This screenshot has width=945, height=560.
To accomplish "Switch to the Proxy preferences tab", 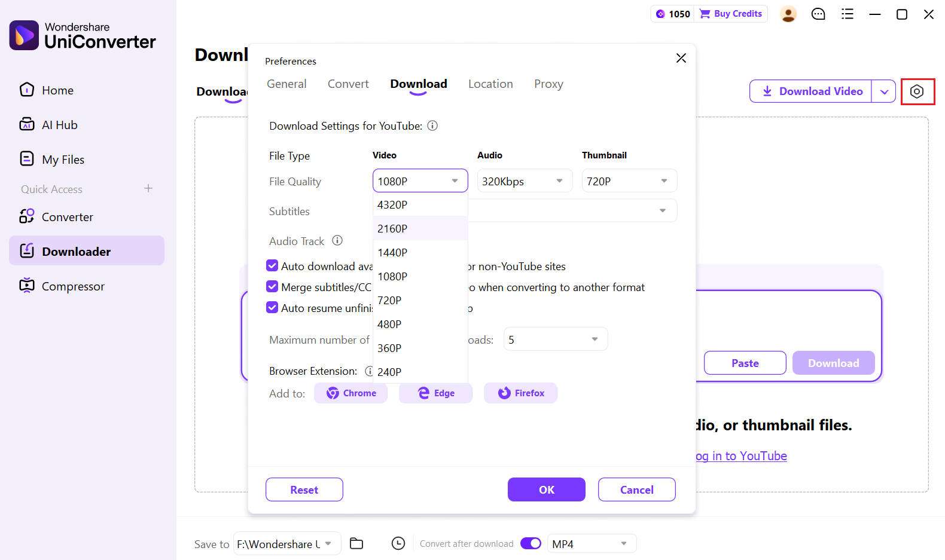I will click(x=548, y=84).
